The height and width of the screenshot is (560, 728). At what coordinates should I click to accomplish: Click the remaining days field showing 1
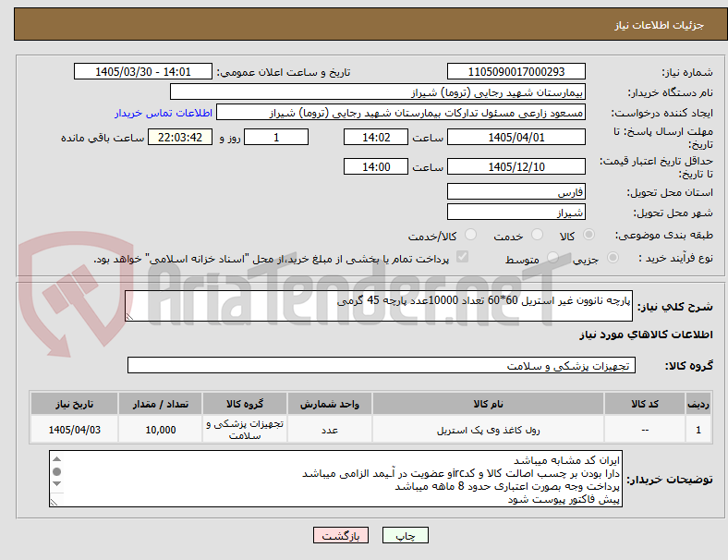coord(276,137)
